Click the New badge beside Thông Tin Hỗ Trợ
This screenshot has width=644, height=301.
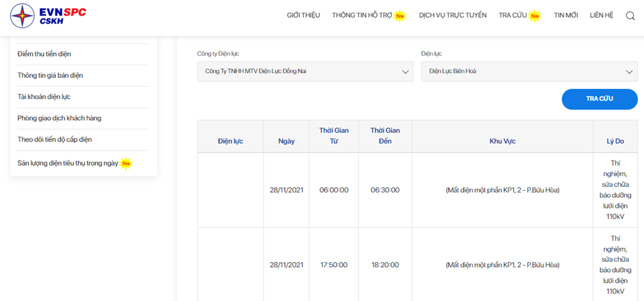(x=400, y=16)
